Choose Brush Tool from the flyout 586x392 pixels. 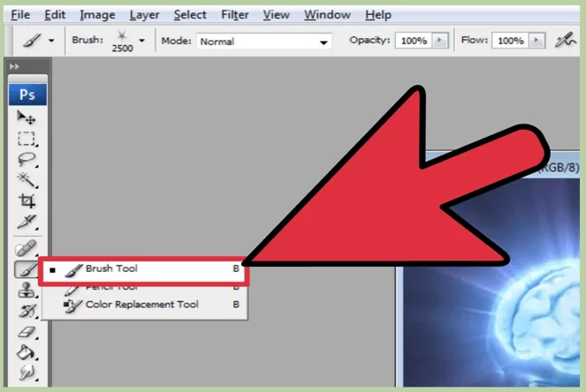coord(144,269)
